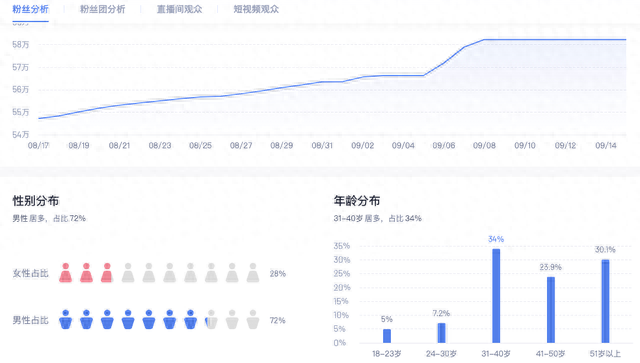Viewport: 640px width, 363px height.
Task: Click the 09/08 date on chart axis
Action: (x=484, y=145)
